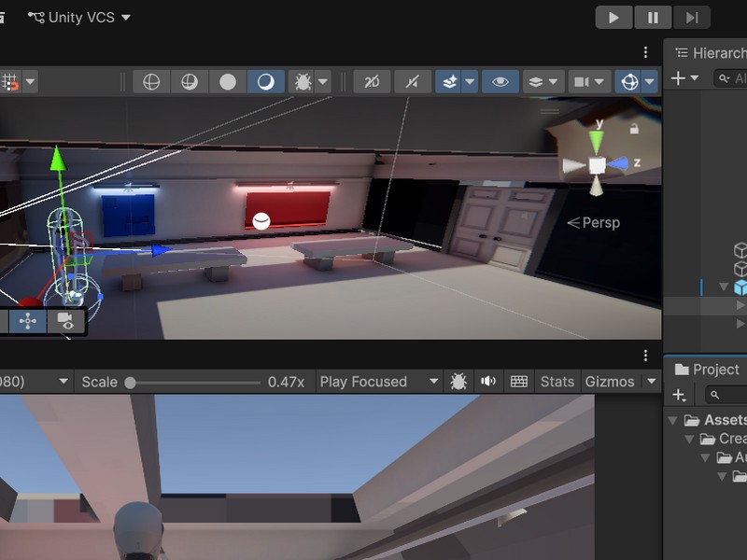The image size is (747, 560).
Task: Open the Game view three-dot menu
Action: (x=645, y=356)
